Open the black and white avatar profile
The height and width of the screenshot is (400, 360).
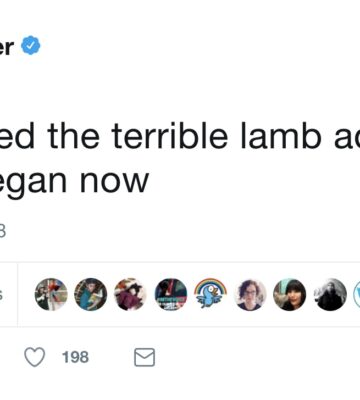tap(330, 294)
